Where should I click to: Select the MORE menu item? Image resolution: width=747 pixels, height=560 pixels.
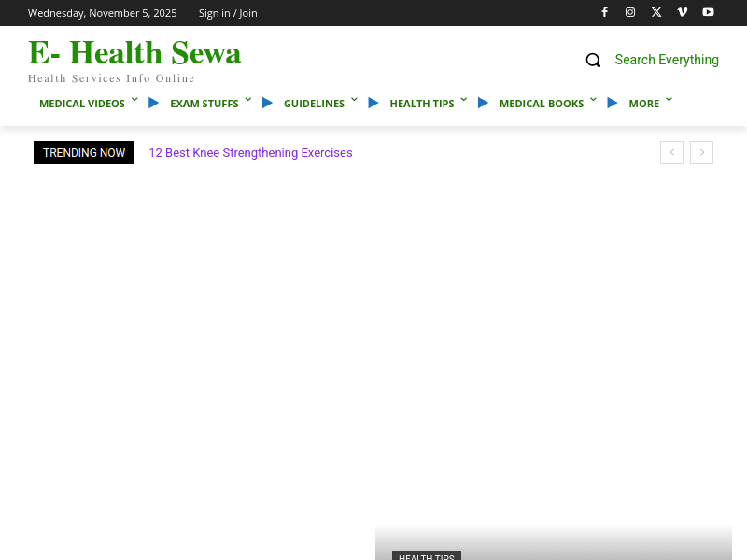click(643, 103)
